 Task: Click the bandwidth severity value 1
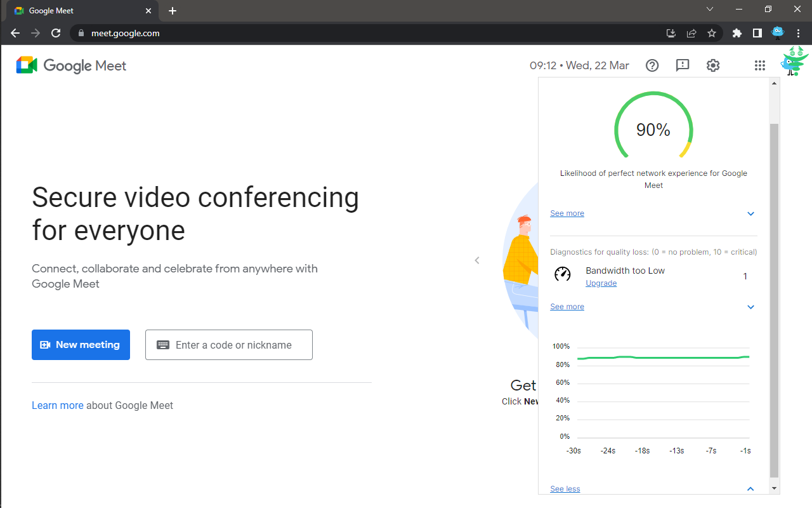click(745, 276)
